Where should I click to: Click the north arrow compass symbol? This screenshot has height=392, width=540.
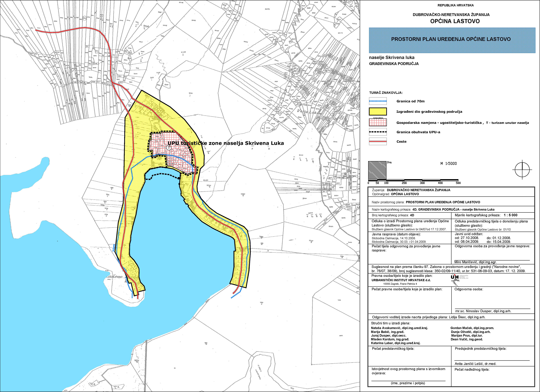(522, 170)
